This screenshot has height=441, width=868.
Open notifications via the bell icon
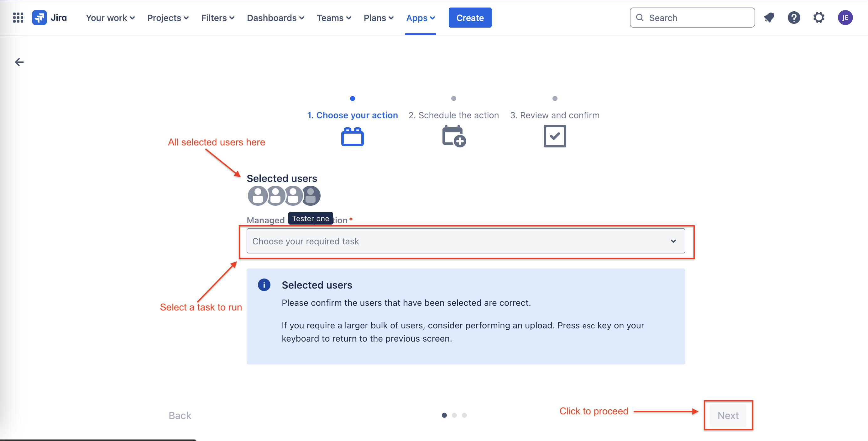769,18
